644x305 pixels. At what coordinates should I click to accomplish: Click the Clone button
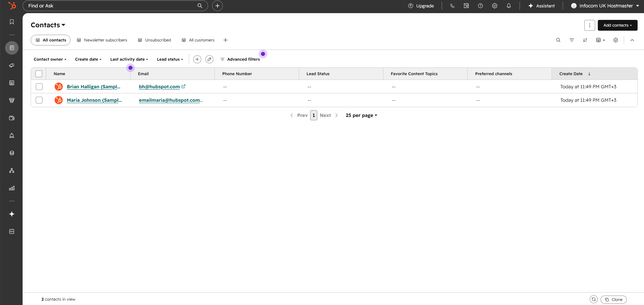pos(614,299)
